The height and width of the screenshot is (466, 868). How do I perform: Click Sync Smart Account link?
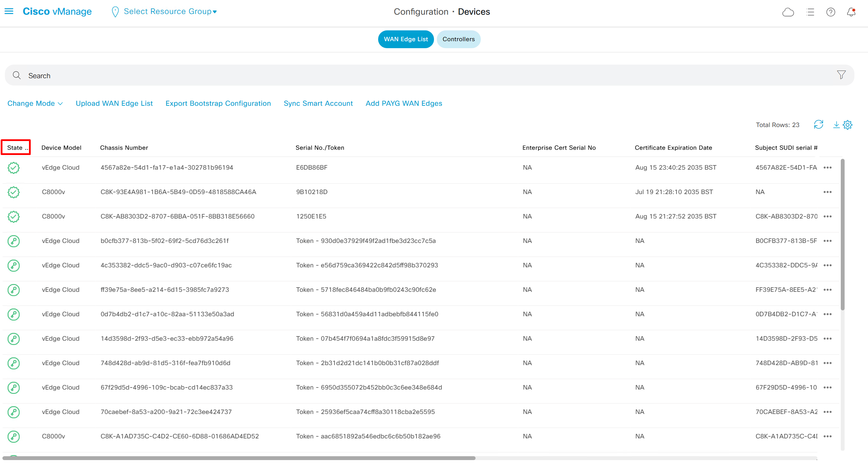(318, 103)
